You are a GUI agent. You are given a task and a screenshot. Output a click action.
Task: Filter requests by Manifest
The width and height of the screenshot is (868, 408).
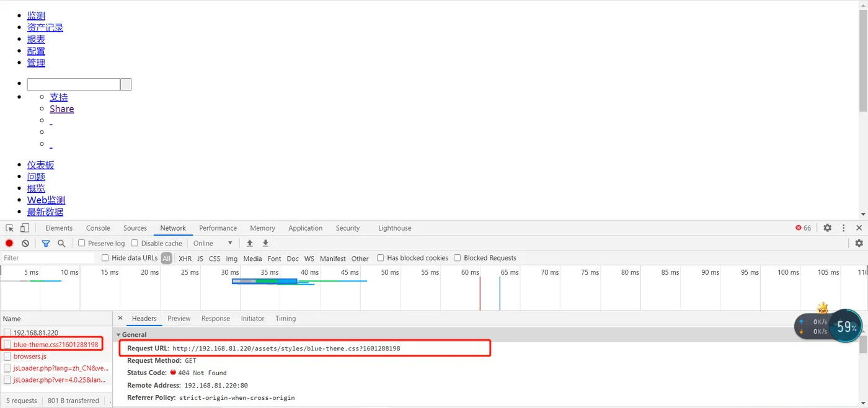[333, 259]
